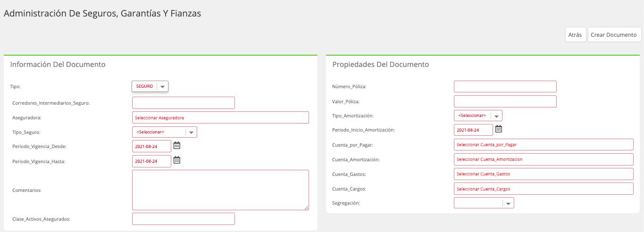Screen dimensions: 644x232
Task: Select the Cuenta_Cargos field
Action: (544, 189)
